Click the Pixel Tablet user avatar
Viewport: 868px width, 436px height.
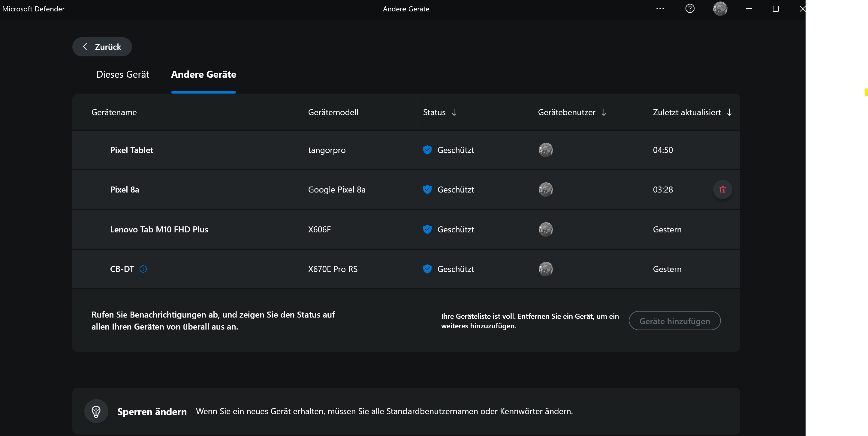tap(546, 150)
